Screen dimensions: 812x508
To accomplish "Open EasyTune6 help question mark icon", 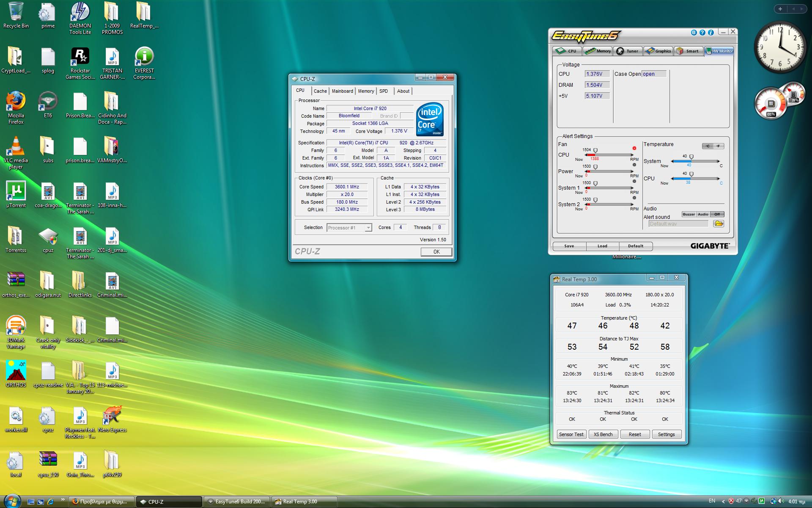I will [x=702, y=33].
